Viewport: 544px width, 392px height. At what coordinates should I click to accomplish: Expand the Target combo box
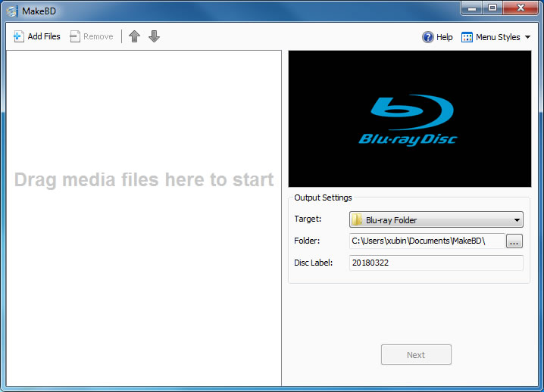tap(436, 219)
